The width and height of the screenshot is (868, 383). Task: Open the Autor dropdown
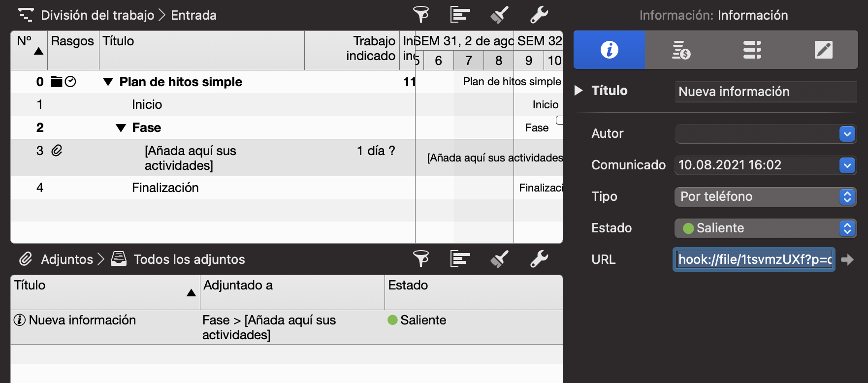(x=847, y=133)
